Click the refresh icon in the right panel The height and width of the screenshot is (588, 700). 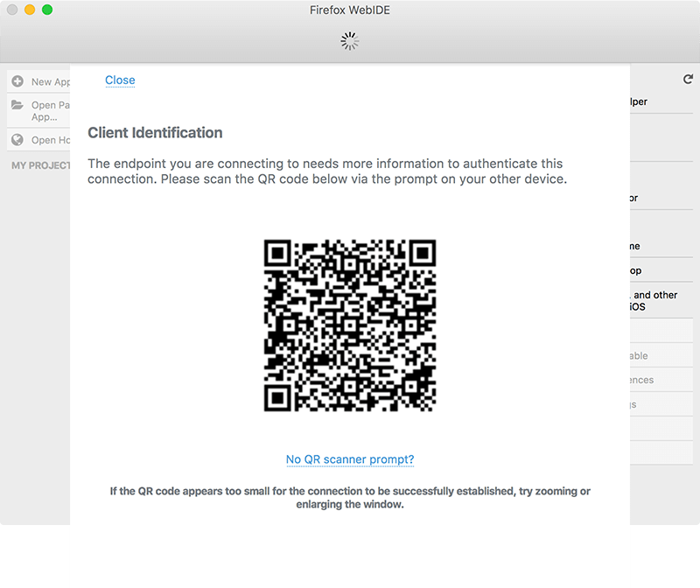pyautogui.click(x=688, y=79)
